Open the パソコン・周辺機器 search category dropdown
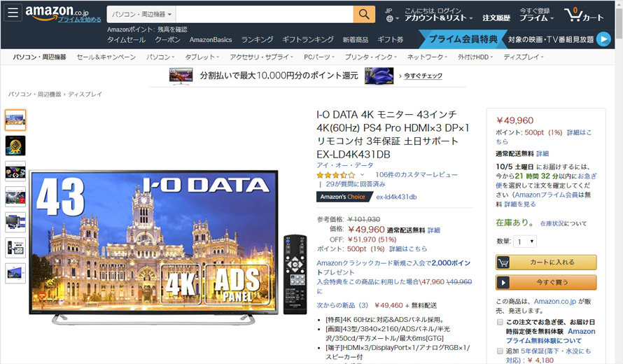The height and width of the screenshot is (364, 623). [141, 14]
